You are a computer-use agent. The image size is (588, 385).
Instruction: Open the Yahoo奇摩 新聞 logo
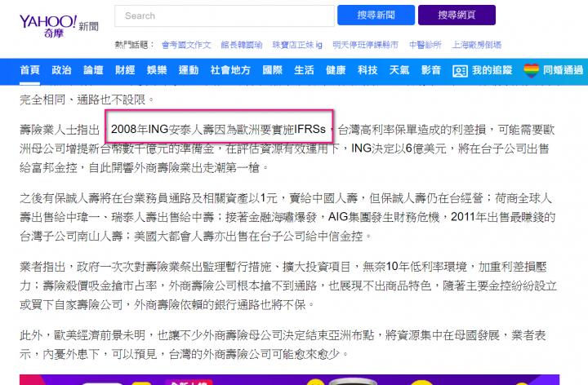click(x=59, y=25)
